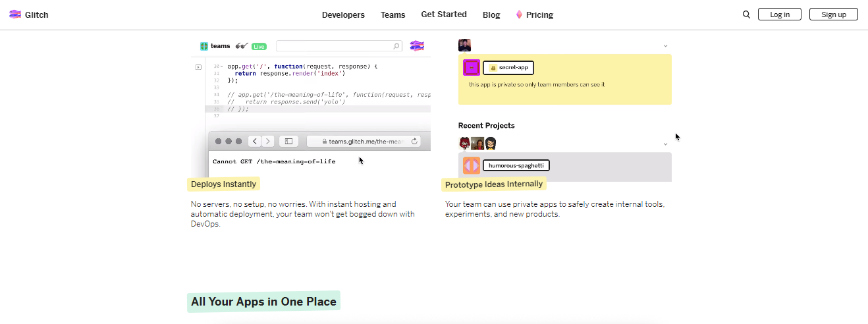Open the humorous-spaghetti project button
The width and height of the screenshot is (868, 324).
[x=516, y=165]
